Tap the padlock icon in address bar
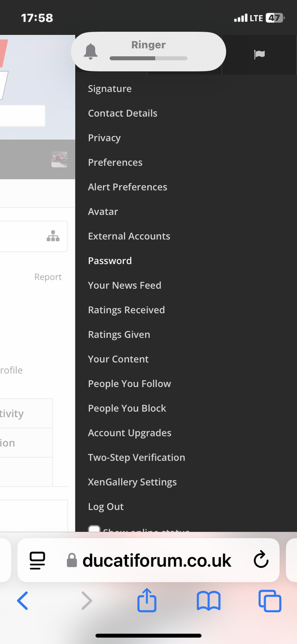This screenshot has width=297, height=644. click(72, 560)
